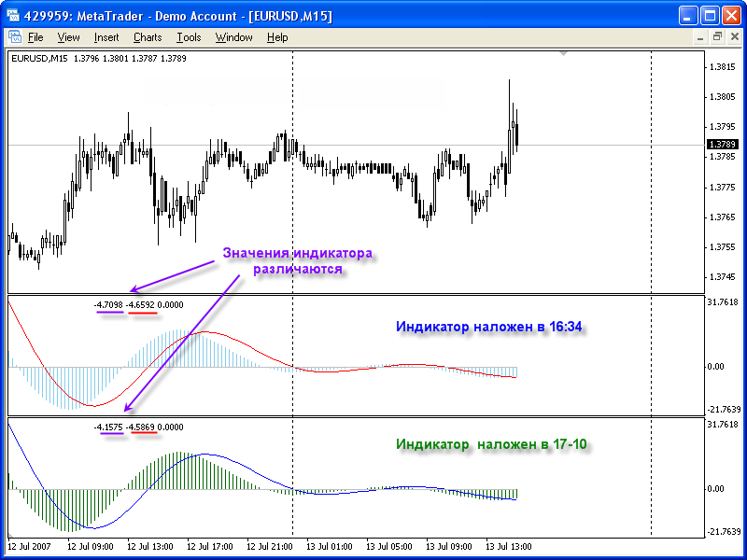Minimize the inner EURUSD chart window
Image resolution: width=747 pixels, height=560 pixels.
[700, 37]
